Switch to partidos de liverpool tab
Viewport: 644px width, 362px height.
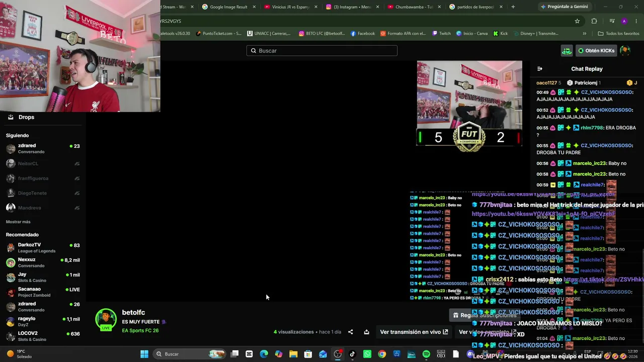476,7
